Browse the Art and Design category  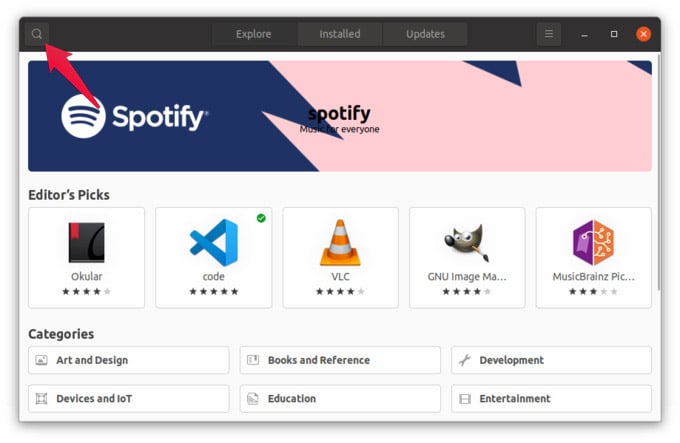[129, 360]
